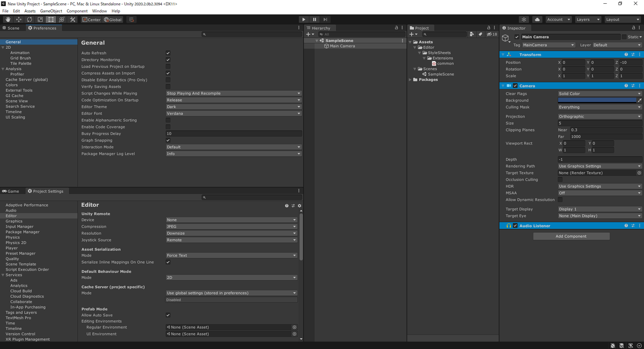The width and height of the screenshot is (644, 349).
Task: Open Projection dropdown
Action: coord(599,117)
